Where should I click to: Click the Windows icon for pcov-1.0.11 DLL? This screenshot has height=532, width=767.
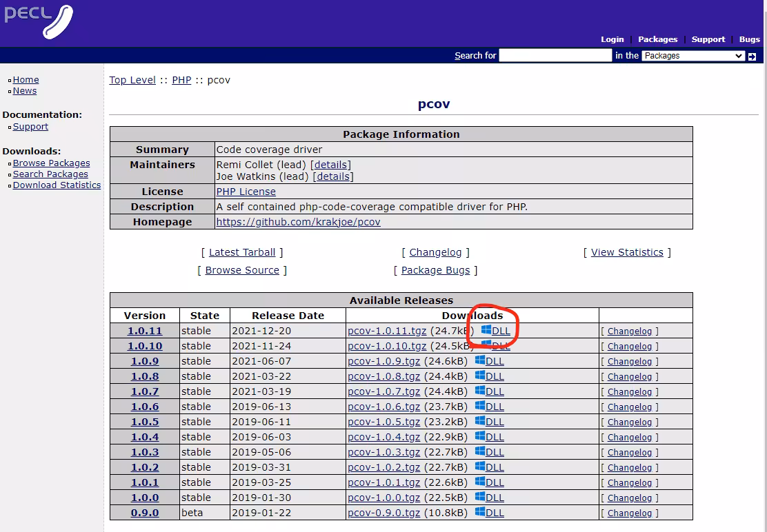pos(486,330)
